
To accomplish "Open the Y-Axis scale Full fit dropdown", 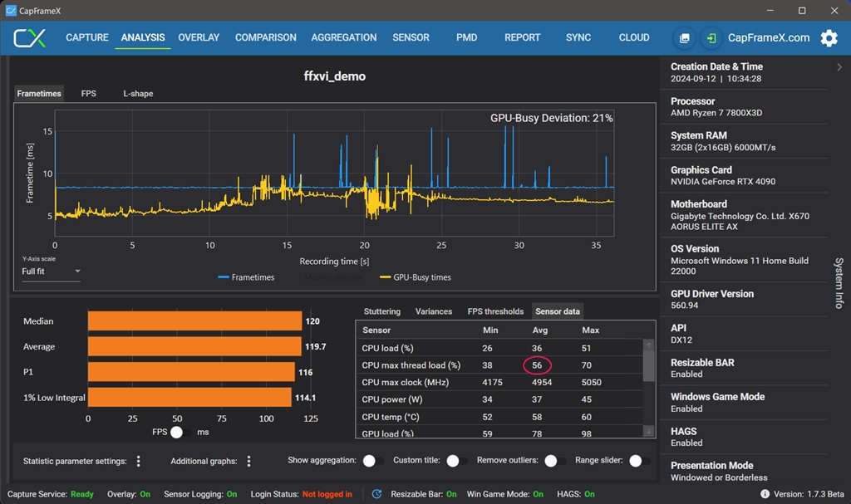I will coord(51,272).
